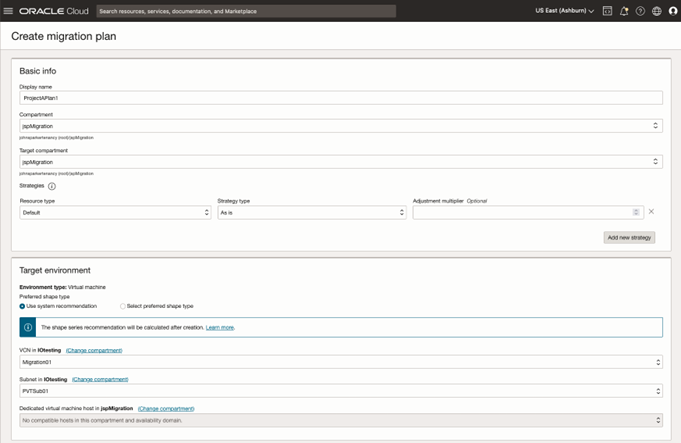Click the Basic info section title
Image resolution: width=681 pixels, height=443 pixels.
(38, 71)
